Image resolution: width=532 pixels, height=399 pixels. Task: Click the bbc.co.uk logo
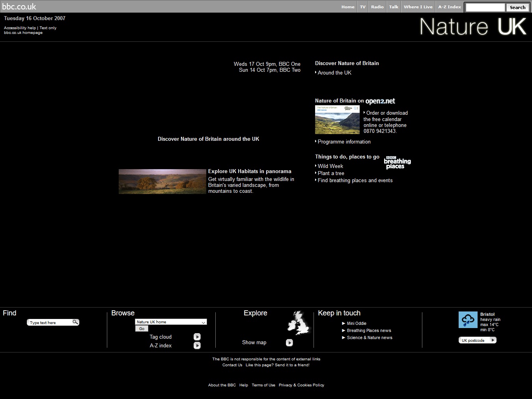click(19, 7)
